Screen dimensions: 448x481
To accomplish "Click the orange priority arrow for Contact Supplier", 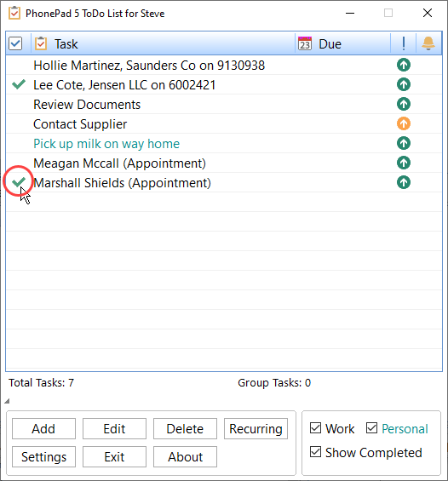I will [404, 123].
